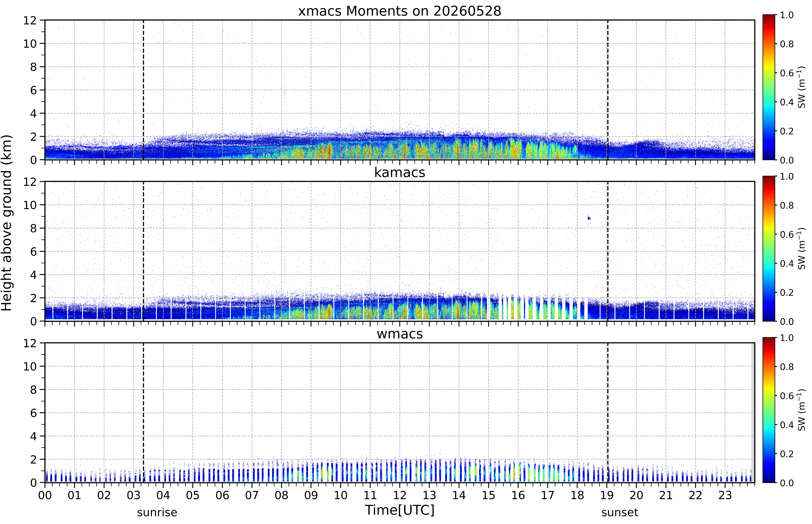Click the sunrise dashed line in kamacs panel

click(143, 251)
